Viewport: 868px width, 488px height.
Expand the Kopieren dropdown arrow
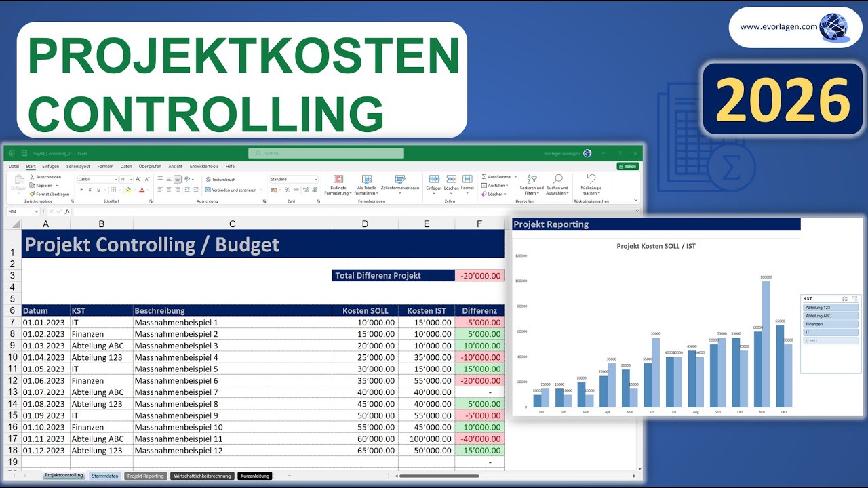(x=57, y=185)
